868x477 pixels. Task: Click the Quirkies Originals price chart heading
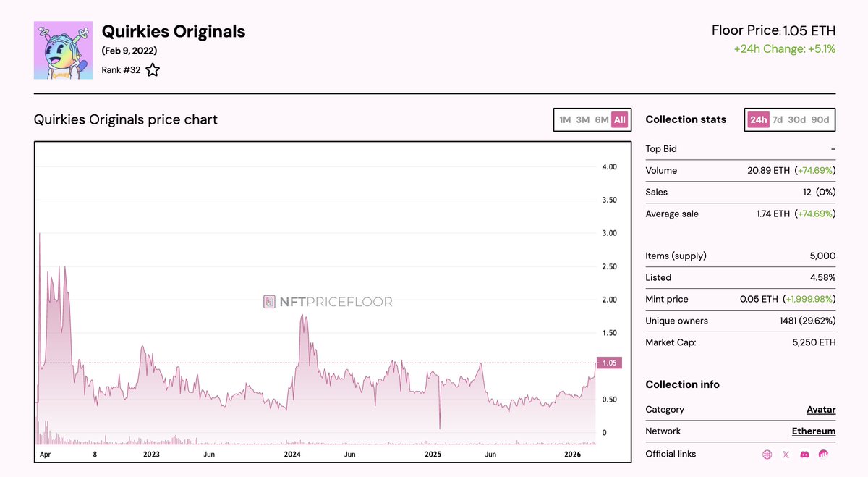[126, 119]
